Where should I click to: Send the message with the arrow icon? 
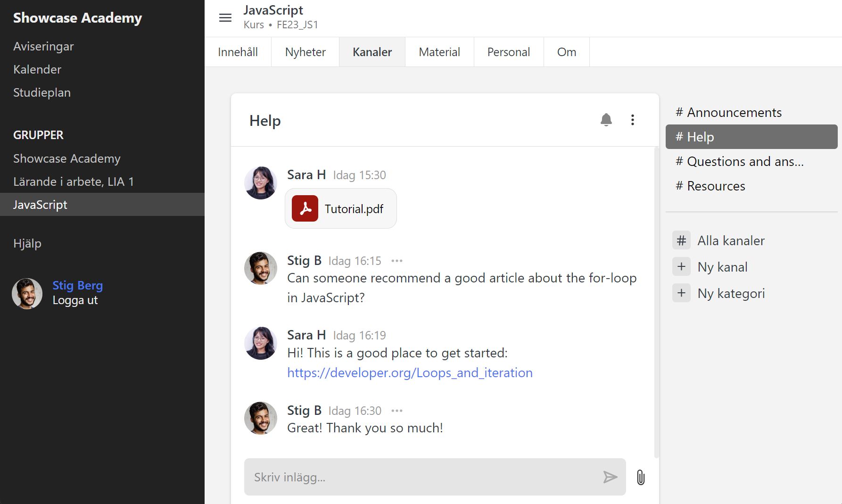pyautogui.click(x=610, y=477)
